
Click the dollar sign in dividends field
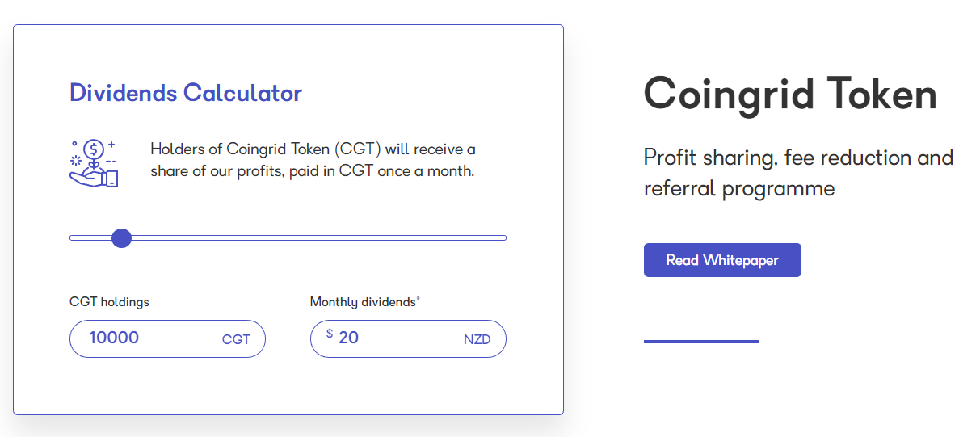330,334
